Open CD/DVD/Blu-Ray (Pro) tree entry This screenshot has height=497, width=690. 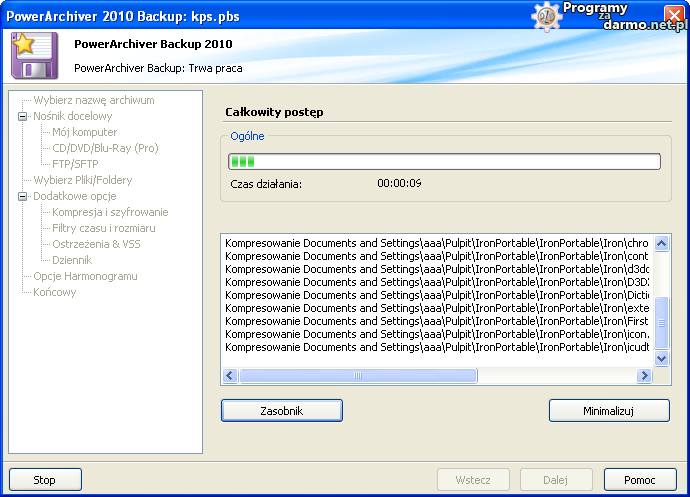105,148
